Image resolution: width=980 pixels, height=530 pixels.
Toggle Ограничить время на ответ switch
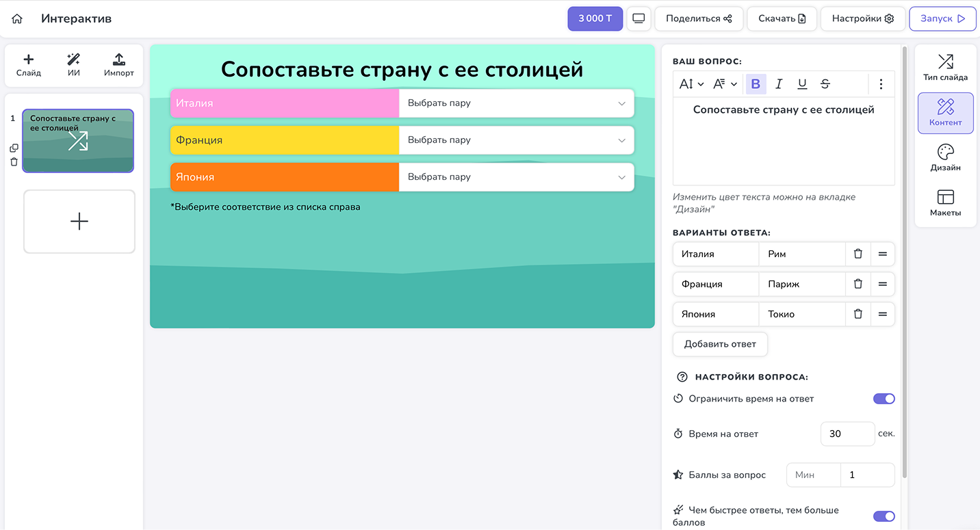point(884,399)
